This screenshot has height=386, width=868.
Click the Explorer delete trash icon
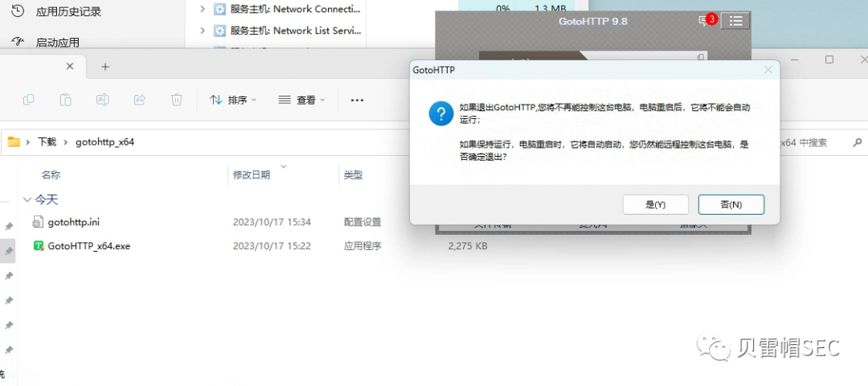(177, 100)
